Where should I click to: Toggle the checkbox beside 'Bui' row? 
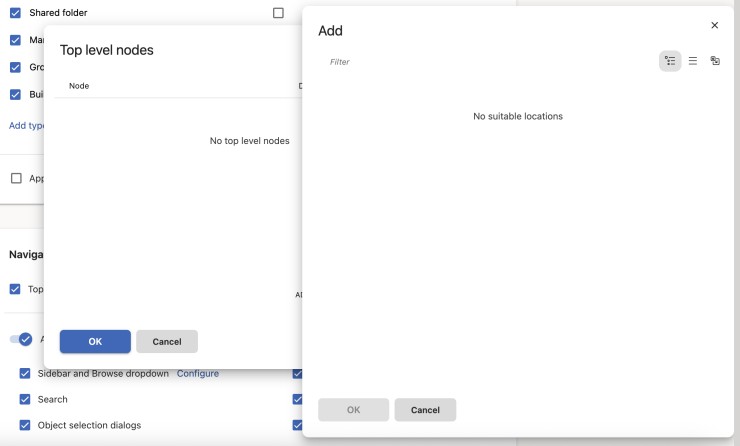click(x=15, y=94)
